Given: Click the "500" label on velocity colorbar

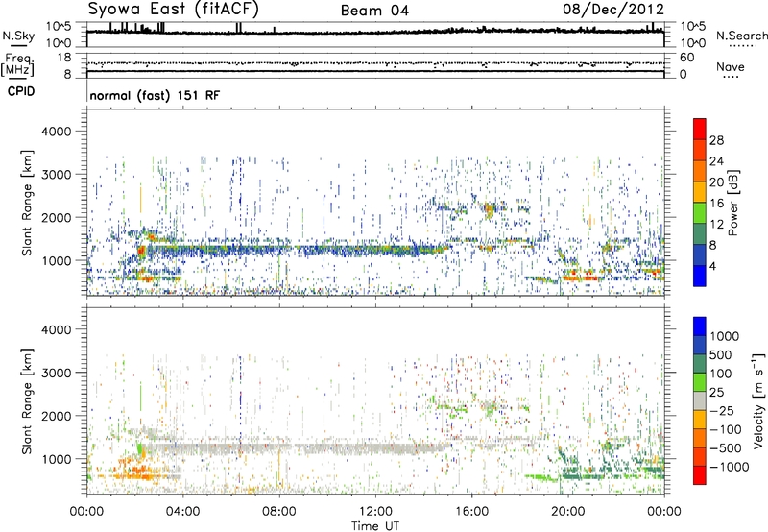Looking at the screenshot, I should [x=720, y=354].
